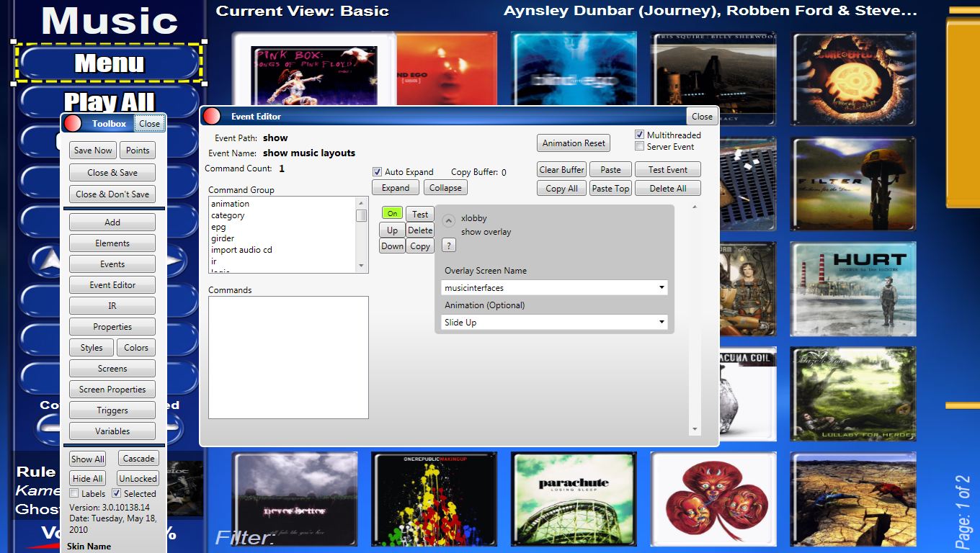Click the Command Group list scroll down arrow
The image size is (980, 553).
pyautogui.click(x=362, y=266)
